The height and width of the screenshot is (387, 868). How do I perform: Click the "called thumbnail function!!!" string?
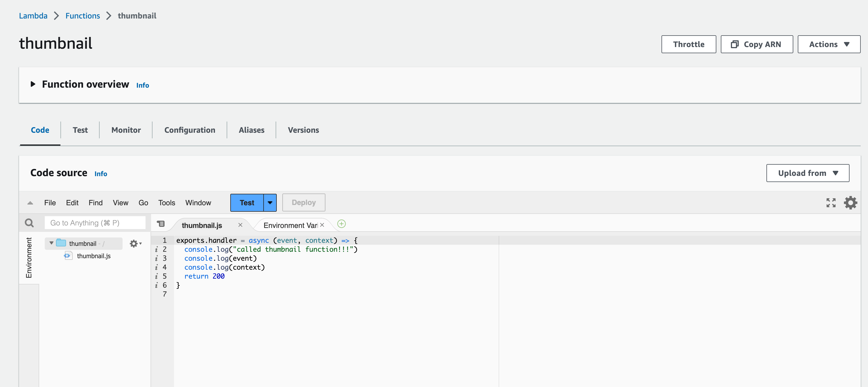tap(293, 250)
